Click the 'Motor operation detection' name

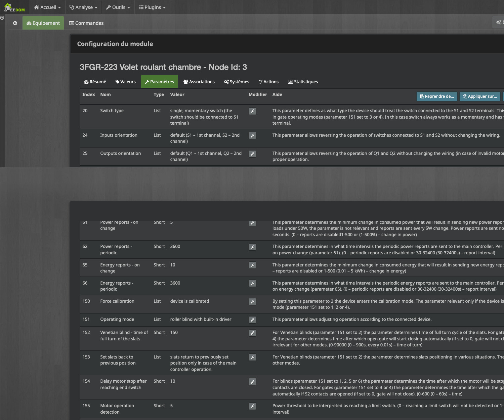(117, 409)
